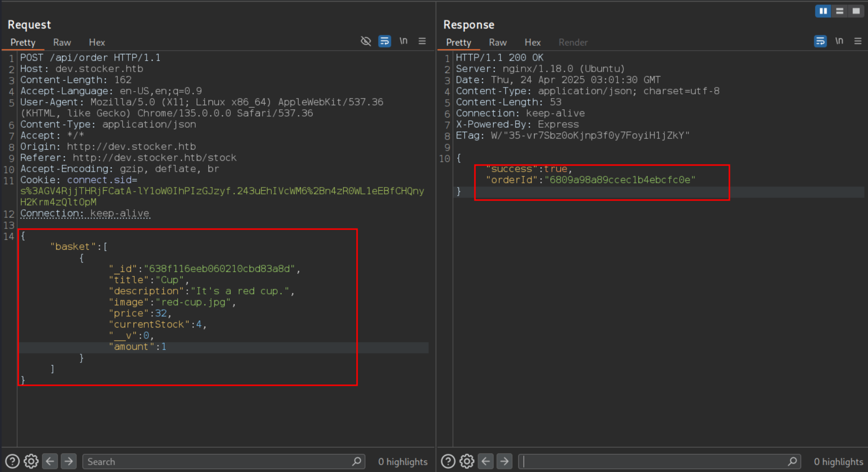The height and width of the screenshot is (472, 868).
Task: Toggle the pause intercept button at top right
Action: [823, 11]
